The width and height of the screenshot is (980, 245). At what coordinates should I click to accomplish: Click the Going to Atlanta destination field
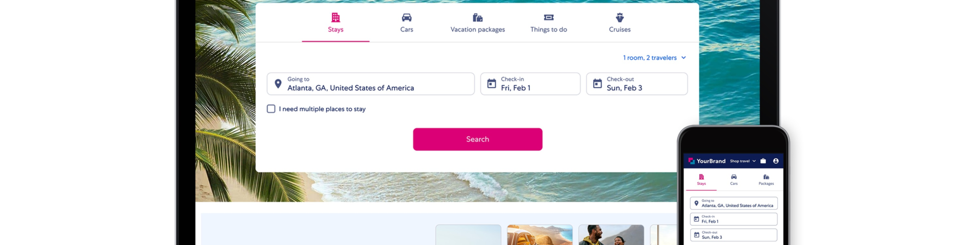pyautogui.click(x=371, y=84)
